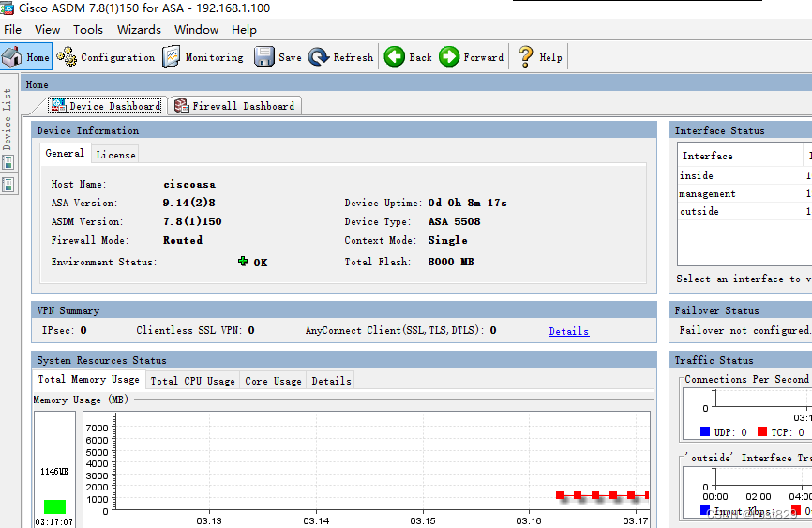812x528 pixels.
Task: Switch to the Device Dashboard tab
Action: pos(107,106)
